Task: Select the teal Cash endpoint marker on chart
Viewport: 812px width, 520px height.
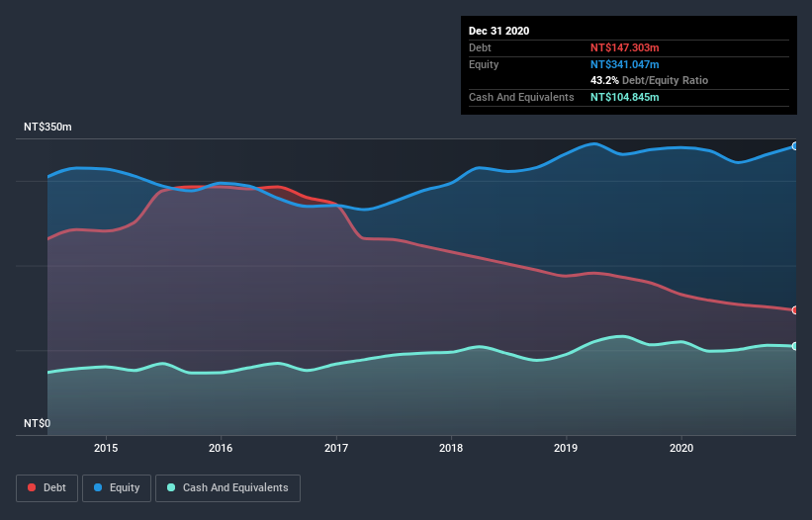Action: click(x=795, y=346)
